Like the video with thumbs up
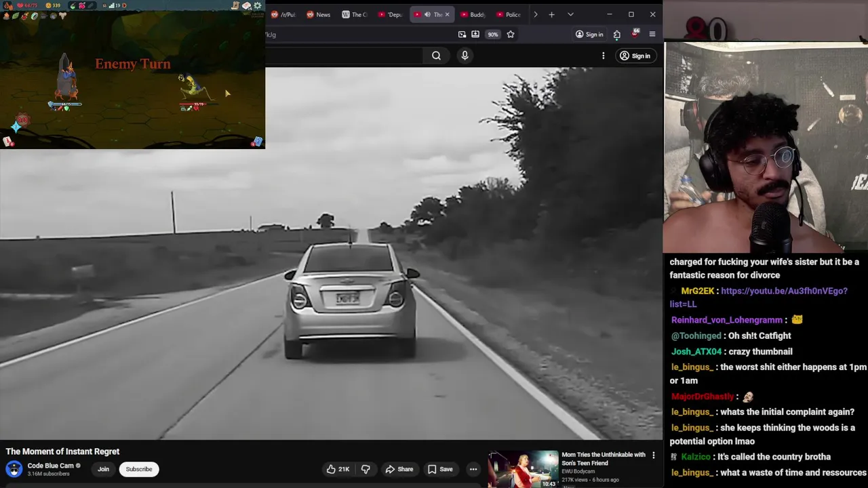This screenshot has height=488, width=868. [x=338, y=469]
